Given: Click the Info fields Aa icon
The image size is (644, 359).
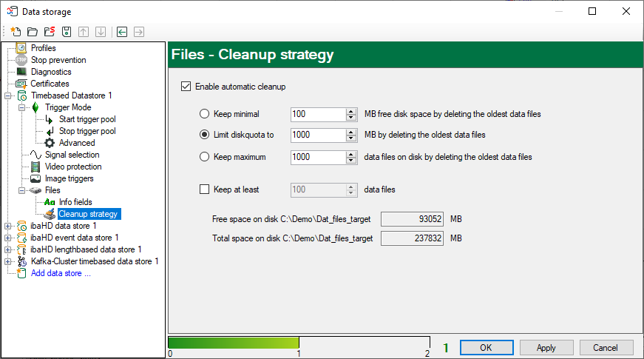Looking at the screenshot, I should [50, 202].
